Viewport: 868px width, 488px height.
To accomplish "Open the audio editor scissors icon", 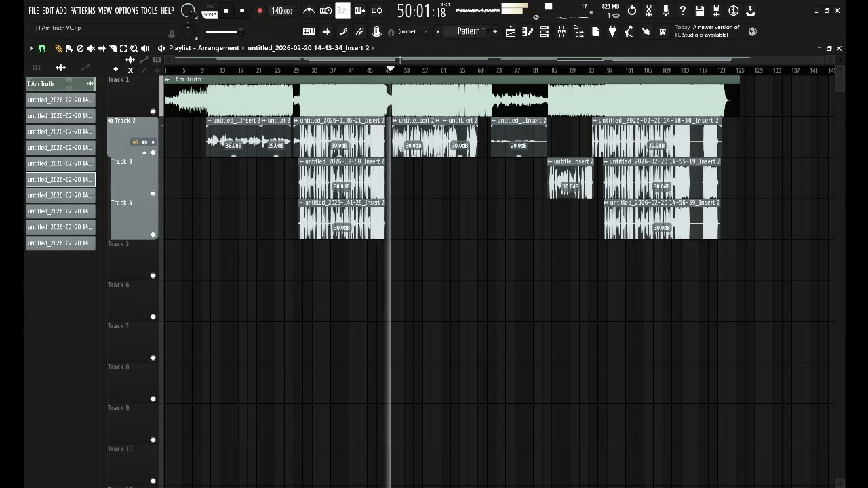I will [x=649, y=11].
